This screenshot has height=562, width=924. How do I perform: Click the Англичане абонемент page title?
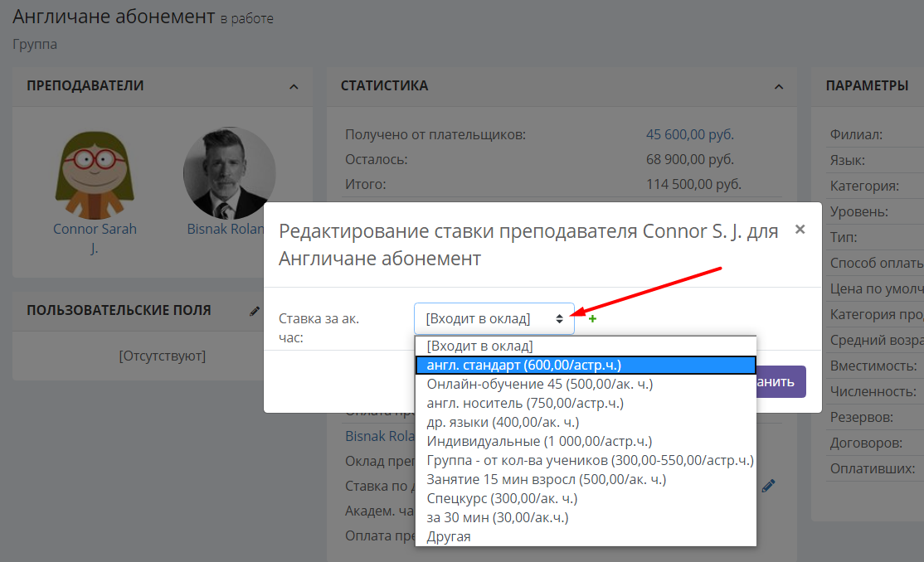114,17
